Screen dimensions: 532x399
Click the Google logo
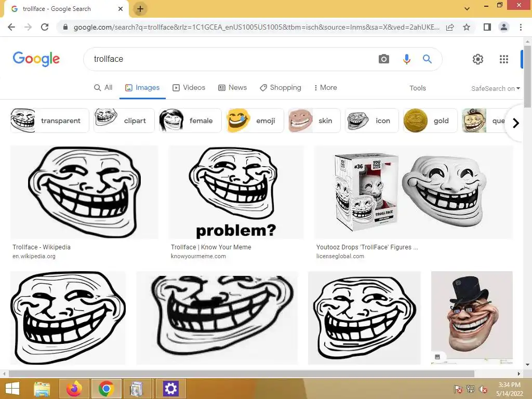(36, 59)
